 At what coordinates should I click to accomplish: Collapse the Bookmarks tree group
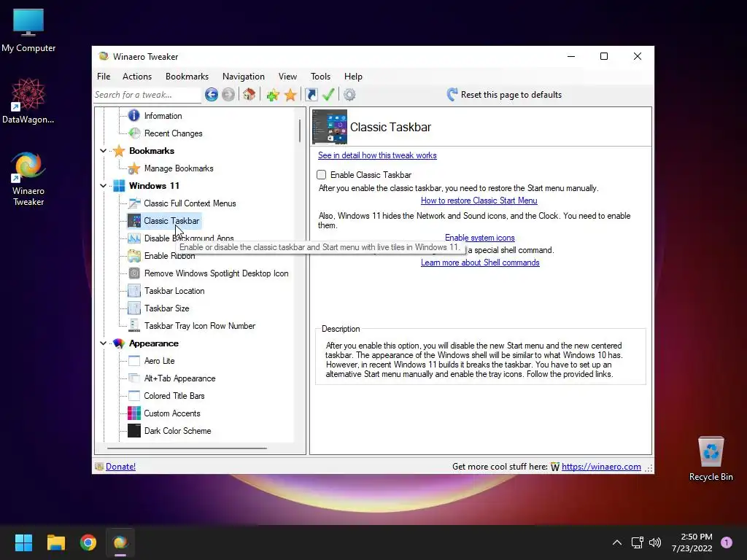[x=104, y=151]
